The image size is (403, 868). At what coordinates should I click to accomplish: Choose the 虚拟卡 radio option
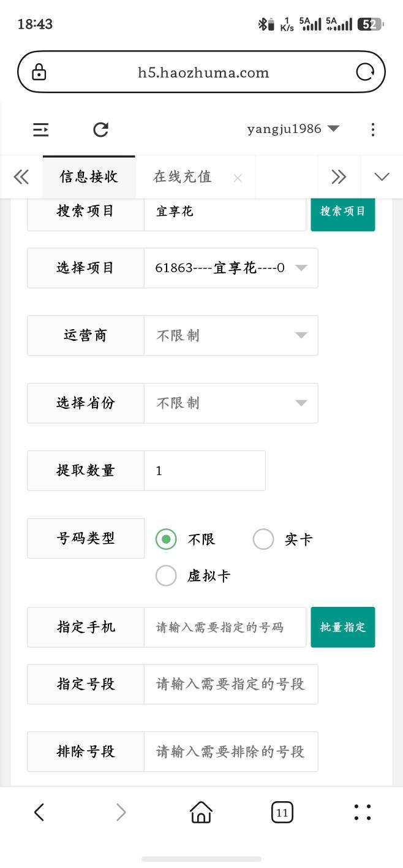click(166, 576)
